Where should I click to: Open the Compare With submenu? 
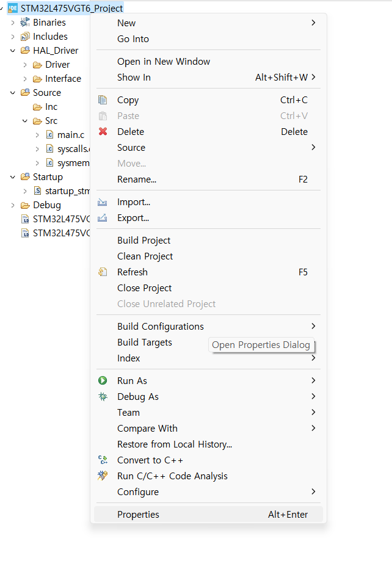[208, 428]
